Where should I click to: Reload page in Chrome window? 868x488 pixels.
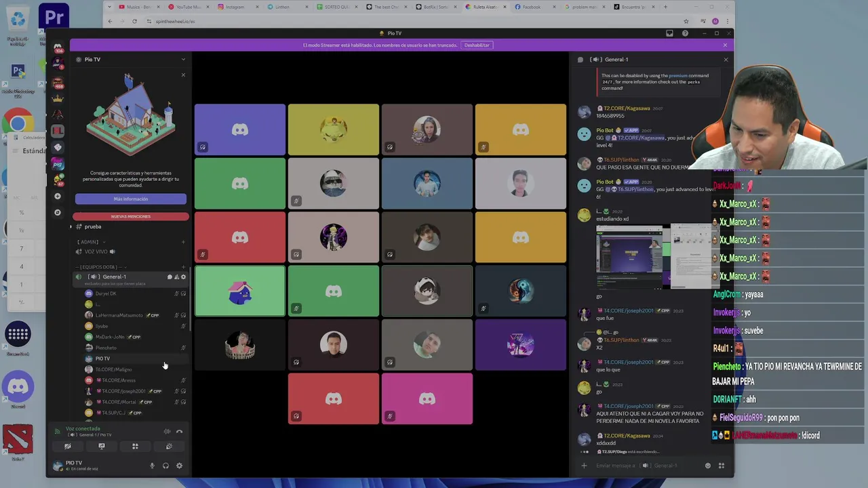click(134, 21)
